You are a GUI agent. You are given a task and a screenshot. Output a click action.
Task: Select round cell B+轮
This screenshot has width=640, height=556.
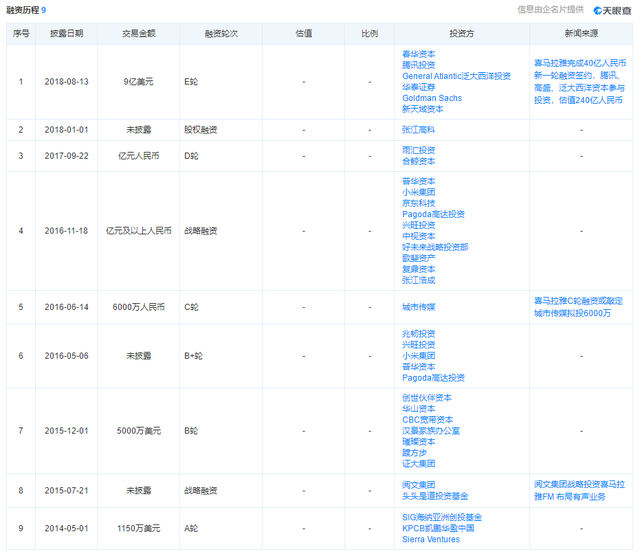193,356
